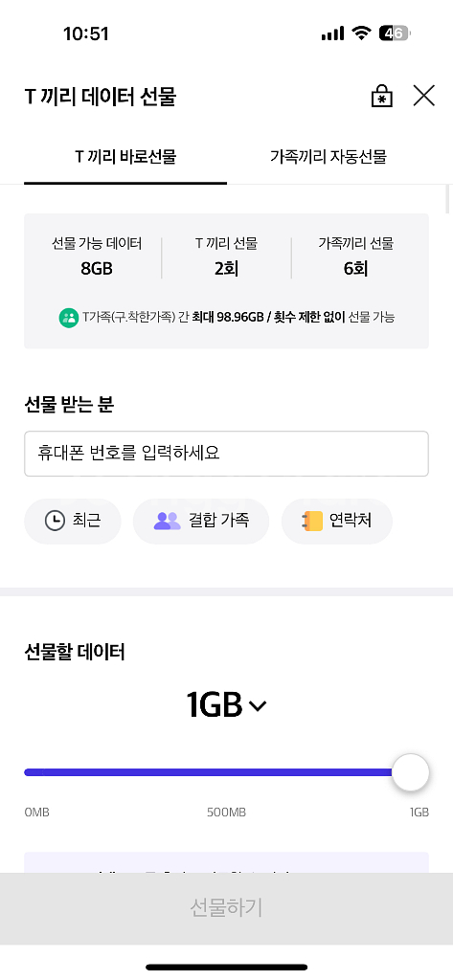Image resolution: width=453 pixels, height=980 pixels.
Task: Expand the 1GB data amount dropdown
Action: (x=226, y=705)
